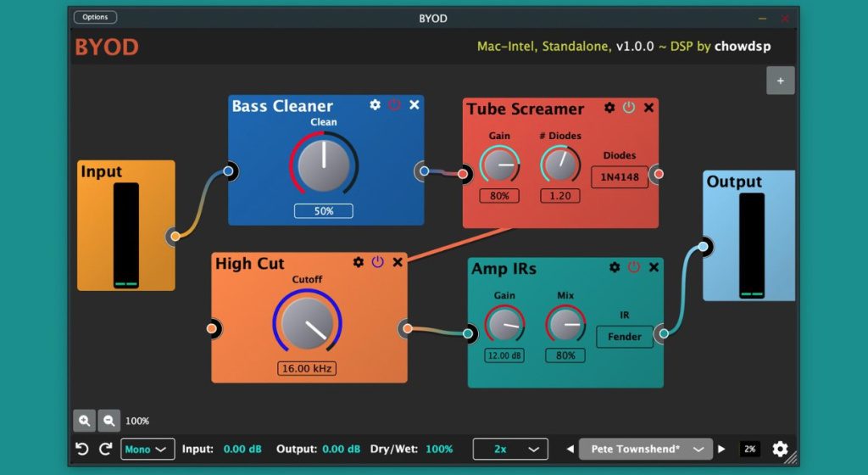The height and width of the screenshot is (475, 868).
Task: Click the High Cut Cutoff knob
Action: [x=307, y=323]
